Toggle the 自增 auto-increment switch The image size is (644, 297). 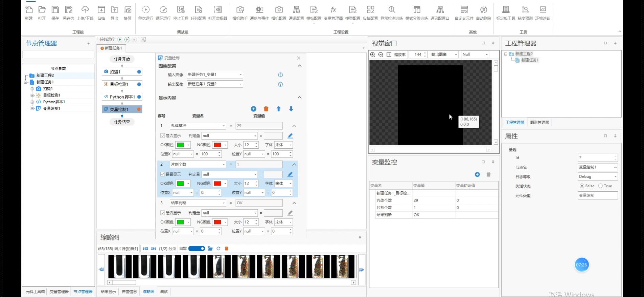[x=197, y=249]
